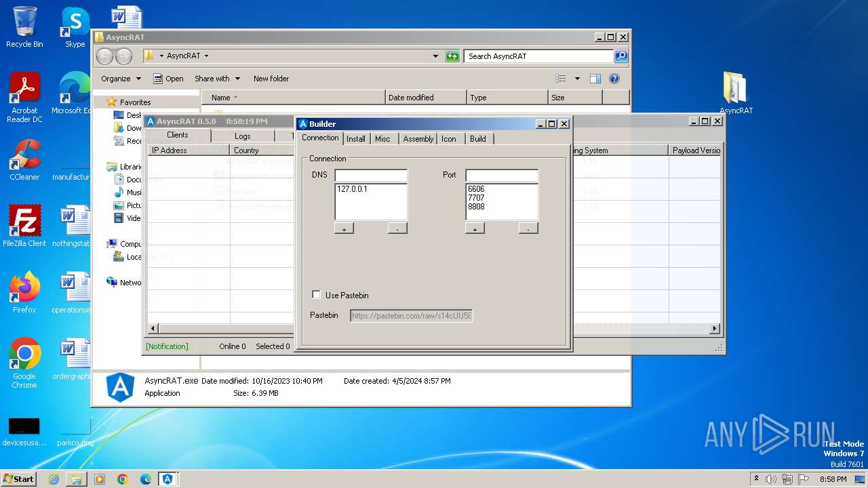The width and height of the screenshot is (868, 488).
Task: Click the Explorer Forward arrow button
Action: point(123,56)
